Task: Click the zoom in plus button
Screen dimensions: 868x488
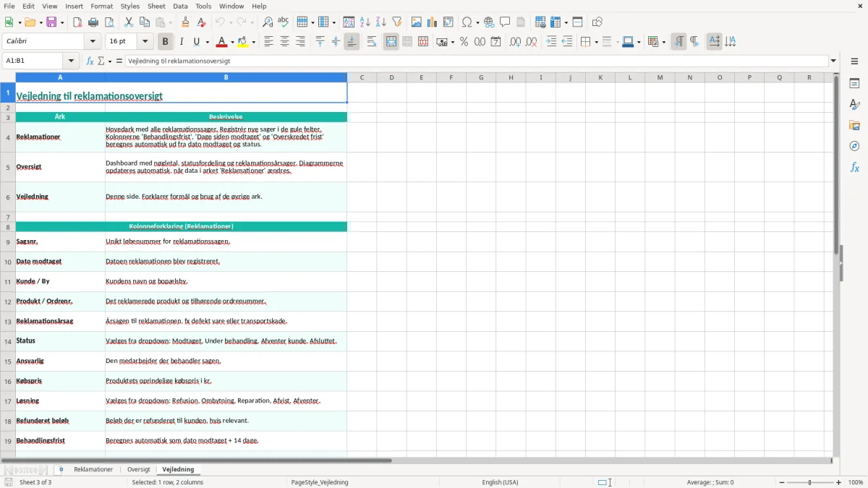Action: (x=839, y=482)
